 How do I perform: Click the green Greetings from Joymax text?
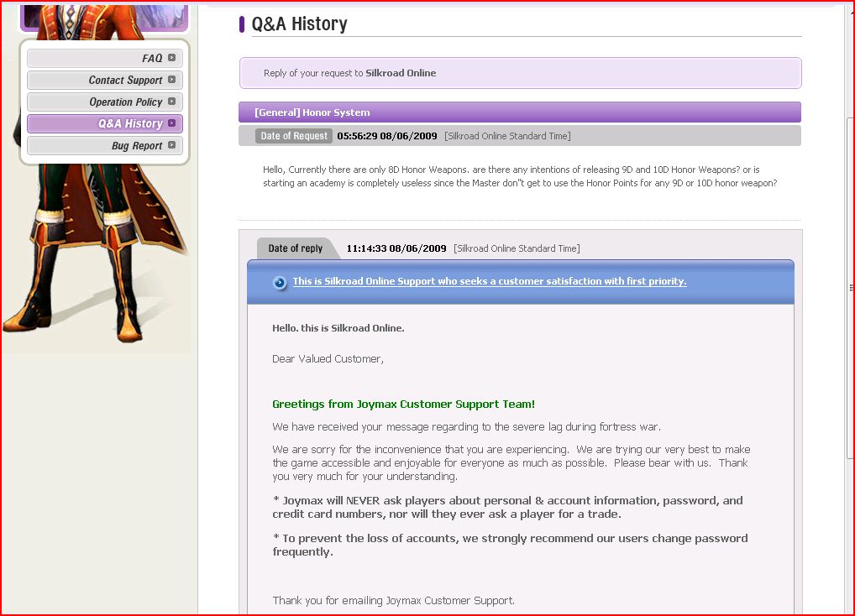403,405
